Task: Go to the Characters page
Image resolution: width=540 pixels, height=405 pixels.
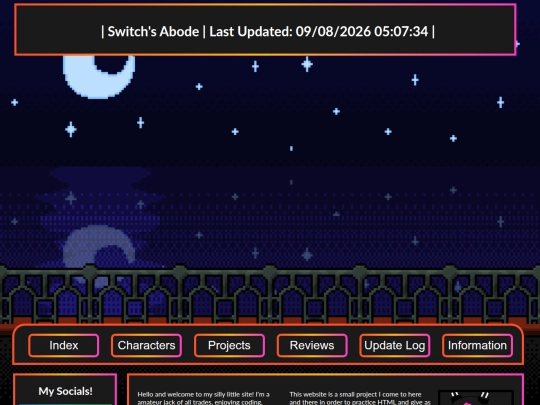Action: point(146,345)
